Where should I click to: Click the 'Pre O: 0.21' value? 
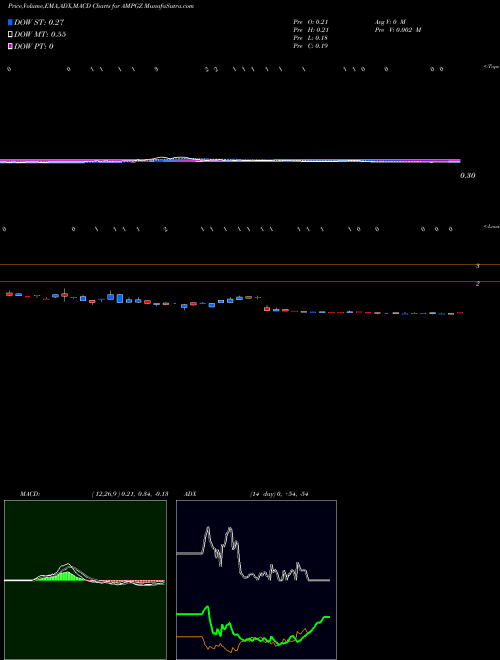click(311, 21)
